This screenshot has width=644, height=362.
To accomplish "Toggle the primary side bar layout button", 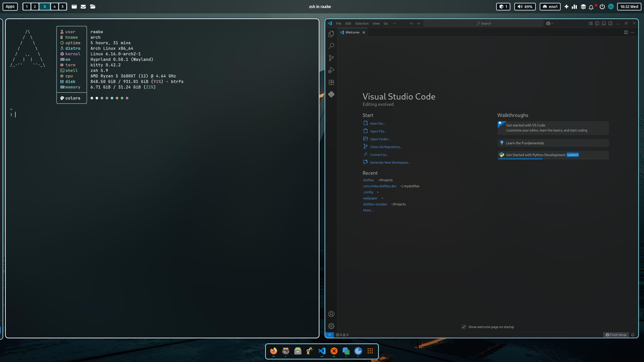I will pos(597,23).
